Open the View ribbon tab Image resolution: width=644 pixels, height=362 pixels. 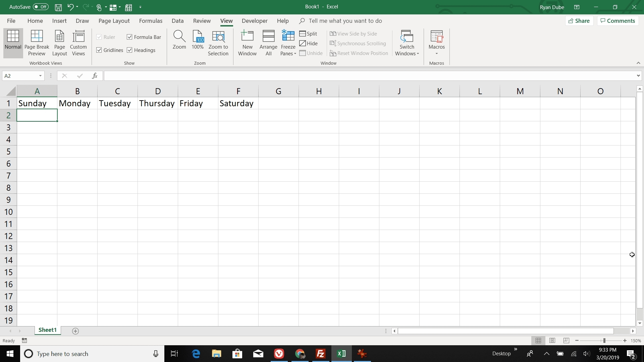[226, 21]
